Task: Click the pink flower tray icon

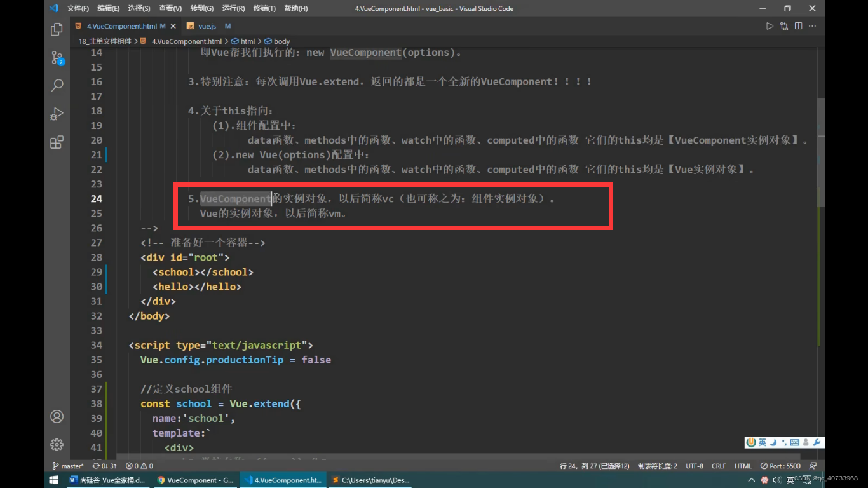Action: coord(765,480)
